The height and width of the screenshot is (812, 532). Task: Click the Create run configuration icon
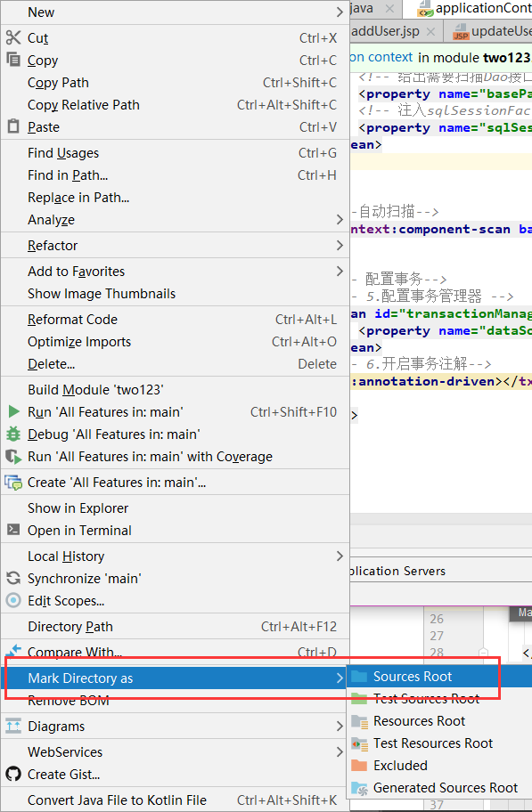click(x=13, y=483)
